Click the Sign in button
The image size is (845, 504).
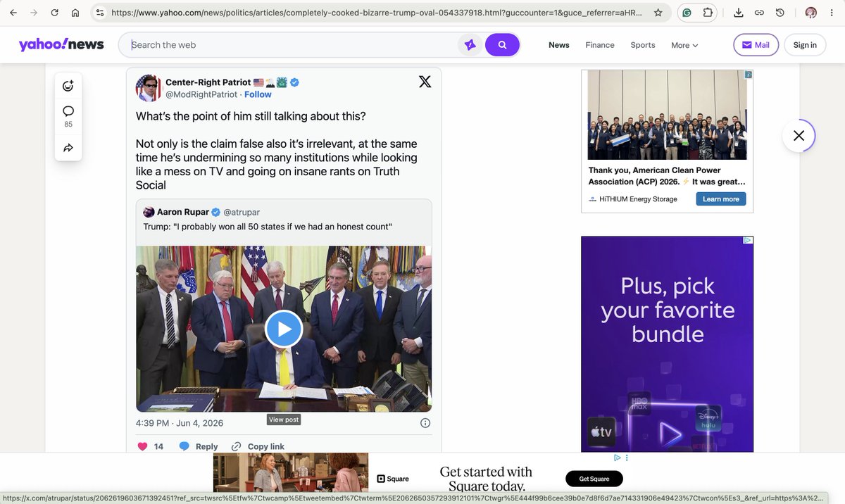[805, 45]
